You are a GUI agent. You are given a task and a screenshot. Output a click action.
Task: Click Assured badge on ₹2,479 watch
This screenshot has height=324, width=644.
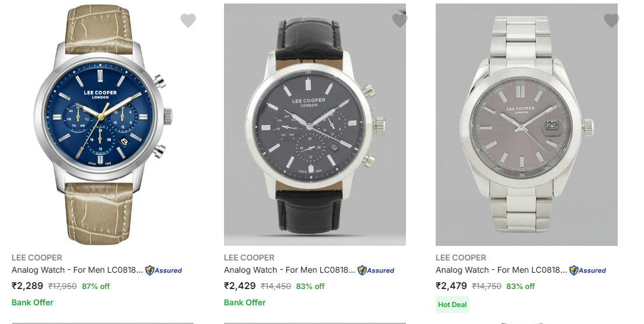click(587, 270)
